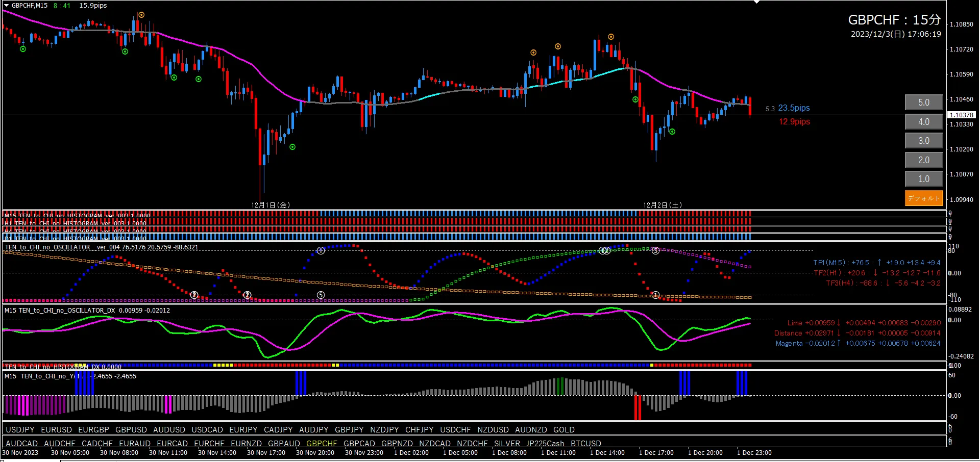Switch chart to SILVER

tap(507, 444)
